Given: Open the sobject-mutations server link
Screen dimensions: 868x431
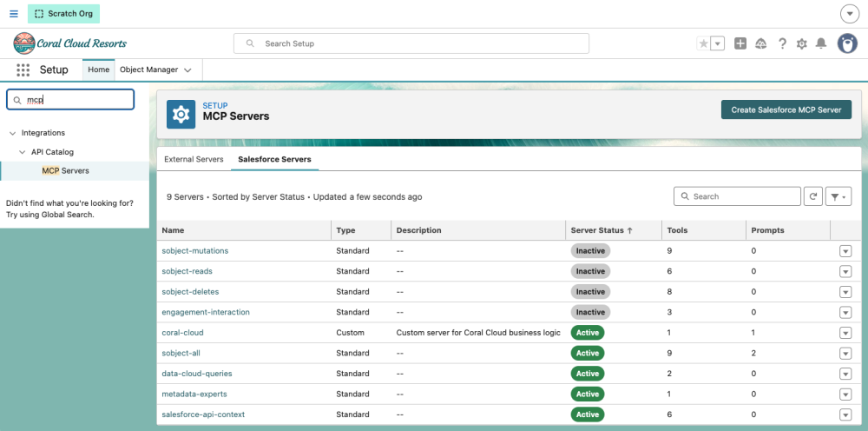Looking at the screenshot, I should (x=194, y=251).
